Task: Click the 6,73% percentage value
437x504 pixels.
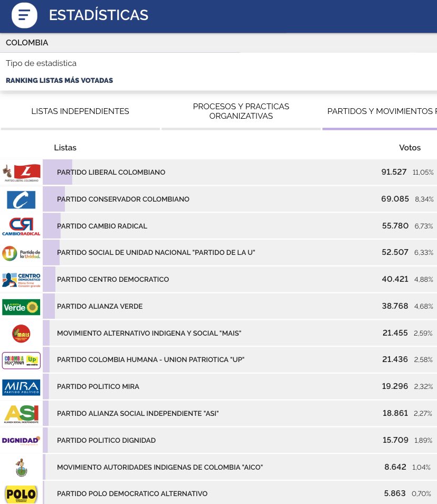Action: tap(424, 226)
